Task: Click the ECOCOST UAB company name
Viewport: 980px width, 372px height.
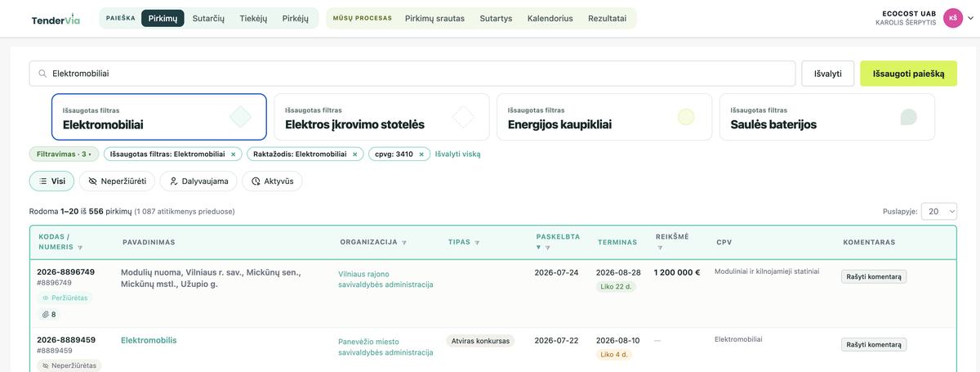Action: point(909,13)
